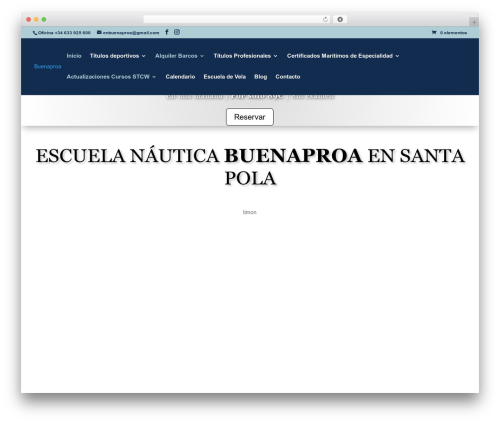Click the envelope icon beside email address
Image resolution: width=500 pixels, height=423 pixels.
tap(99, 32)
